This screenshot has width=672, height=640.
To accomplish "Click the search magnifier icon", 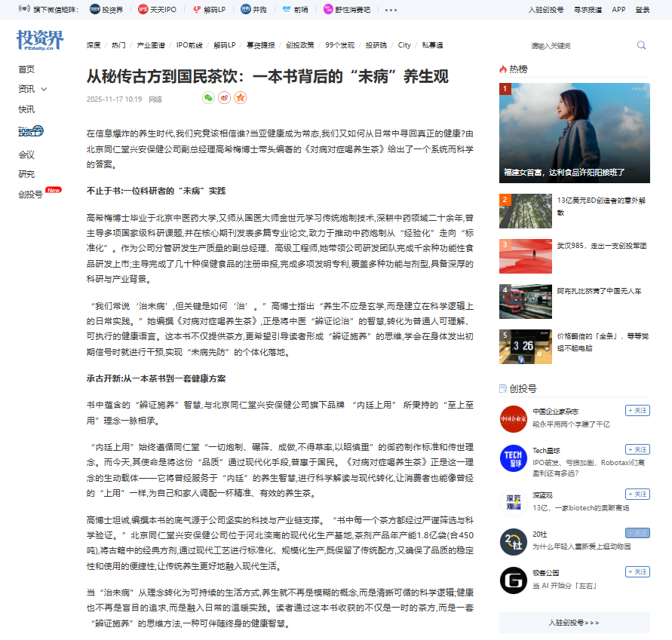I will click(x=641, y=45).
